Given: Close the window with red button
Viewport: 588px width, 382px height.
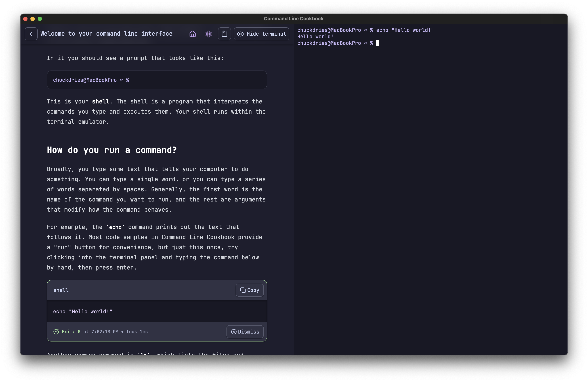Looking at the screenshot, I should click(26, 19).
